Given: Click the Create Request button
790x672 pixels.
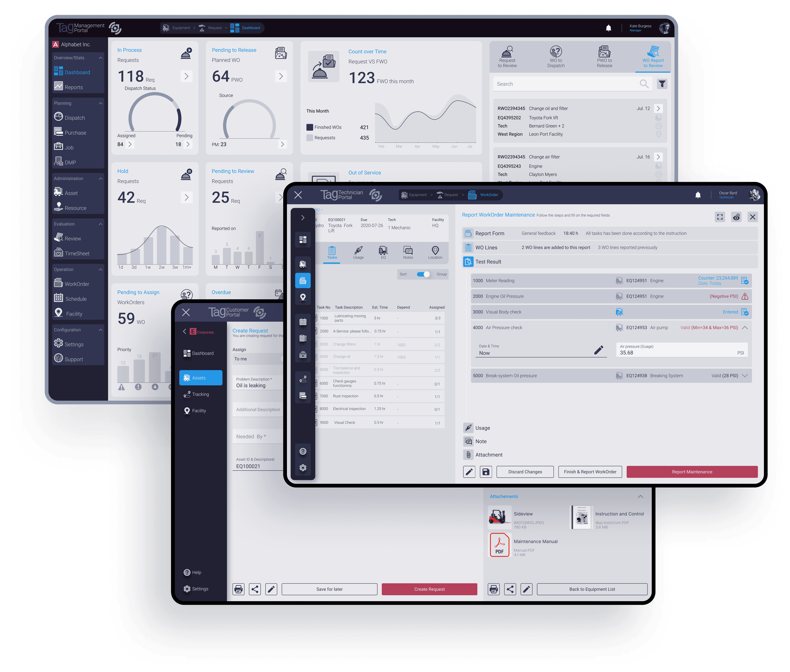Looking at the screenshot, I should point(429,589).
